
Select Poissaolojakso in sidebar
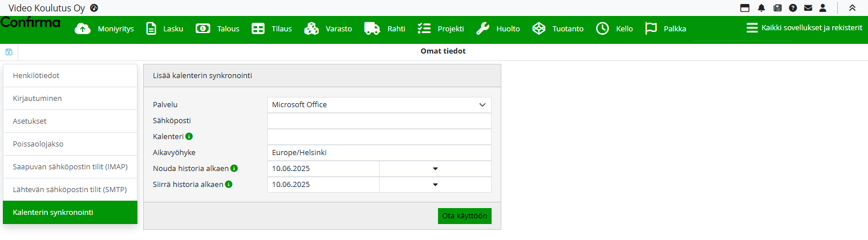tap(70, 144)
